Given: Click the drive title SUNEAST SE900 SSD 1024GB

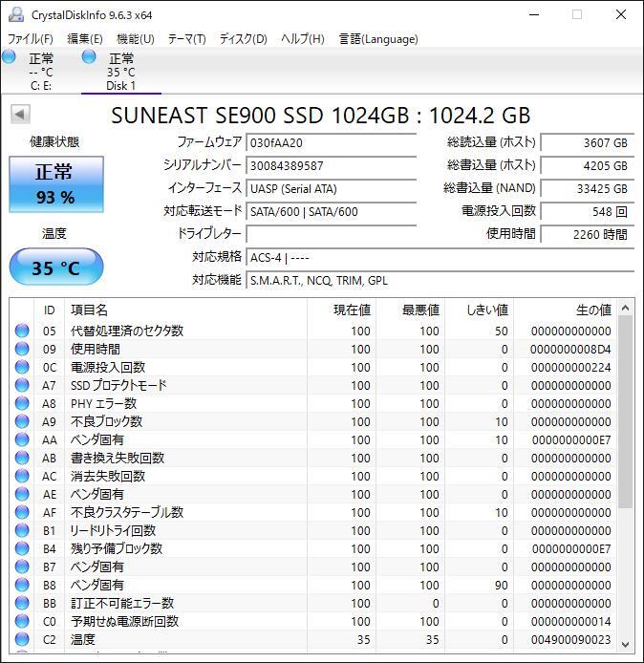Looking at the screenshot, I should 260,116.
